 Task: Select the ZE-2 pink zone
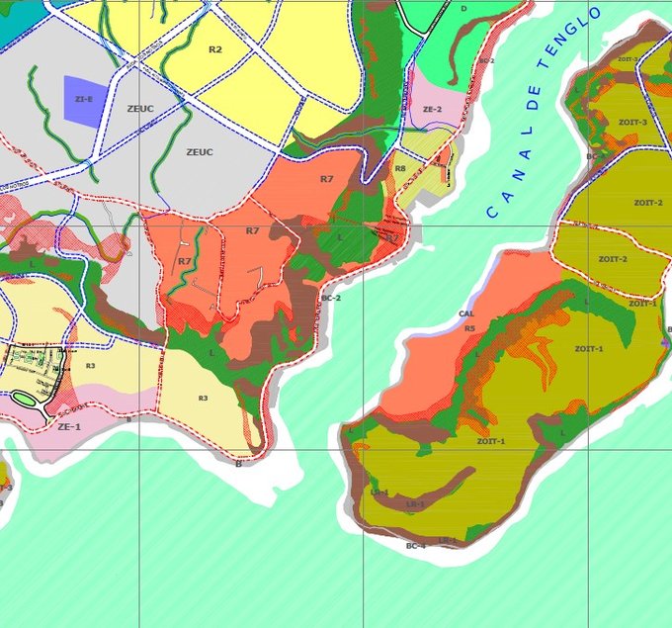coord(432,110)
